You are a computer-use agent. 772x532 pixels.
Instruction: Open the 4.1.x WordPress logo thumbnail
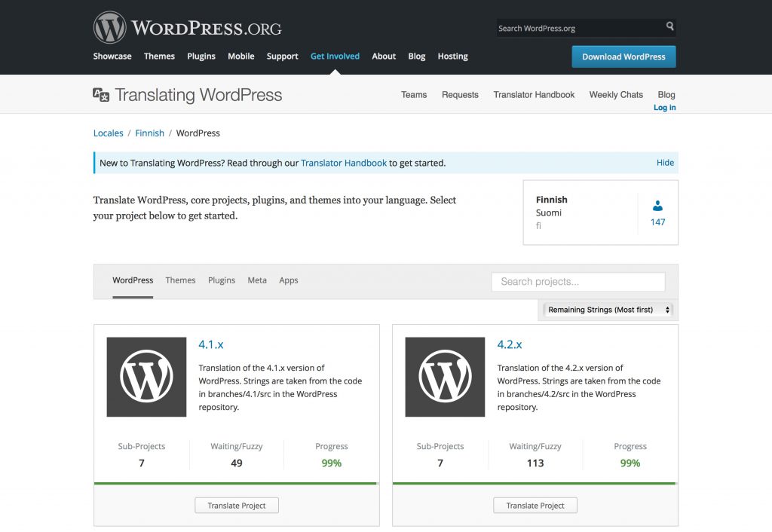pyautogui.click(x=146, y=377)
